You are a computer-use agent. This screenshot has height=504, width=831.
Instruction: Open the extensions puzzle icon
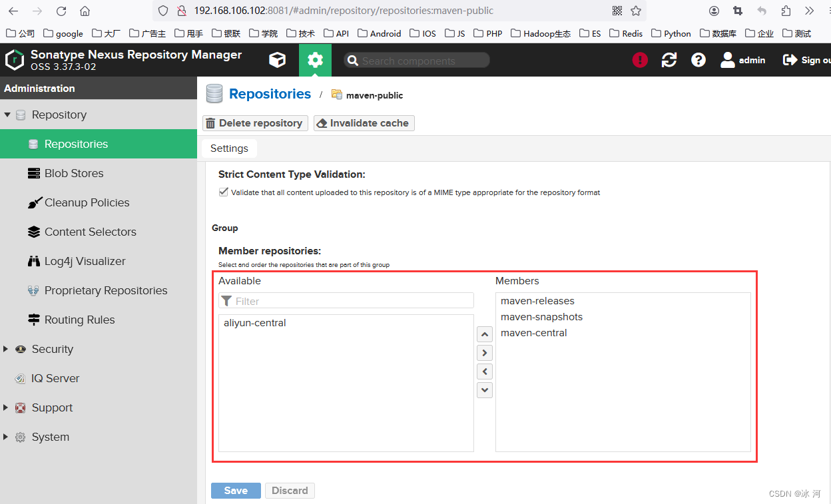click(x=786, y=11)
